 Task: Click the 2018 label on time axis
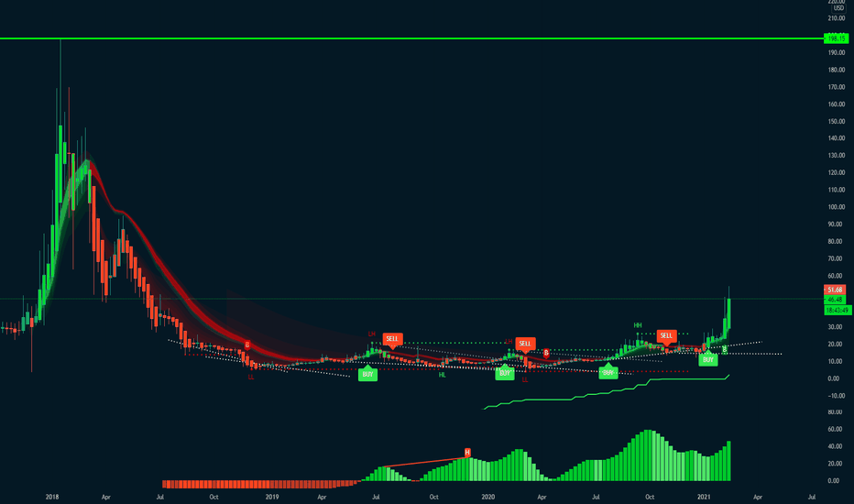click(x=52, y=497)
